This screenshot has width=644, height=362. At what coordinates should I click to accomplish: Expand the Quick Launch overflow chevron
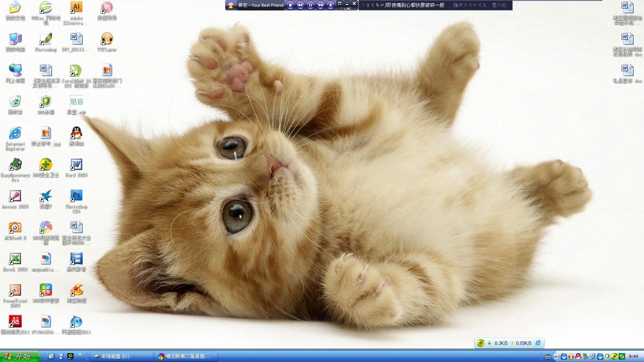click(x=80, y=355)
